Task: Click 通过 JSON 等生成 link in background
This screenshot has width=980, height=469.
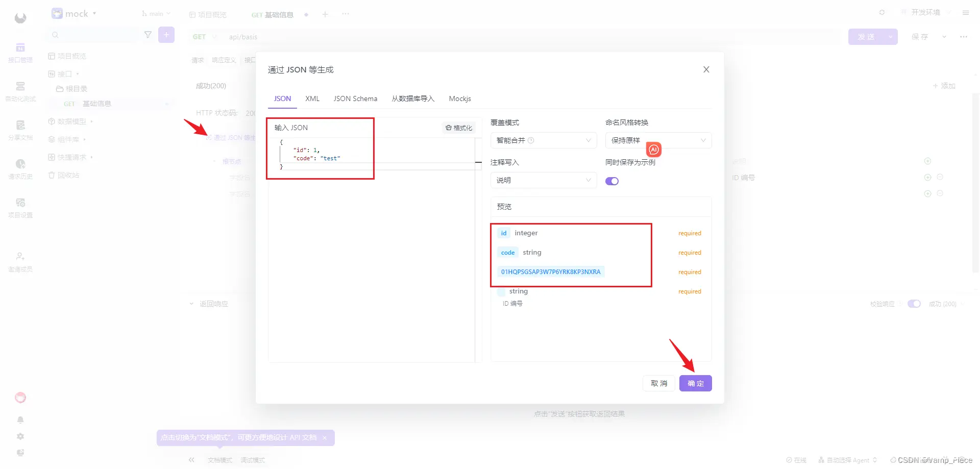Action: pyautogui.click(x=231, y=138)
